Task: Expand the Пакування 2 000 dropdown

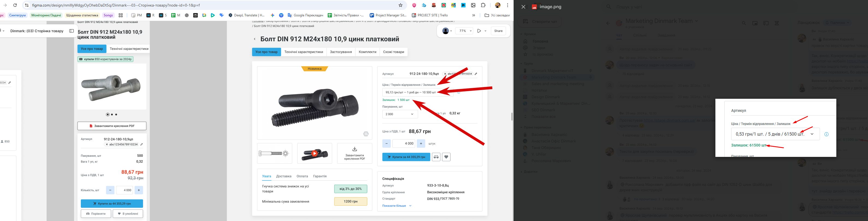Action: click(400, 114)
